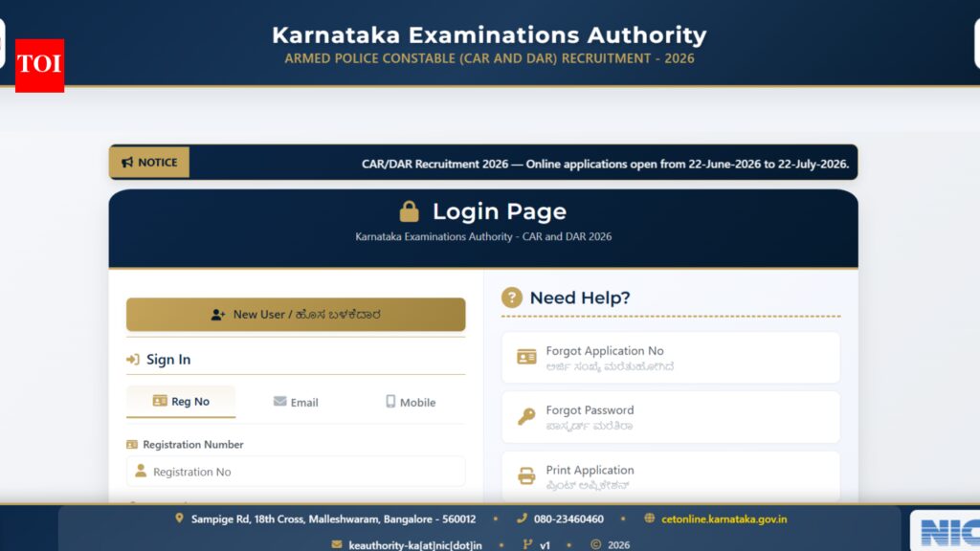The height and width of the screenshot is (551, 980).
Task: Switch to Email sign-in tab
Action: pos(296,403)
